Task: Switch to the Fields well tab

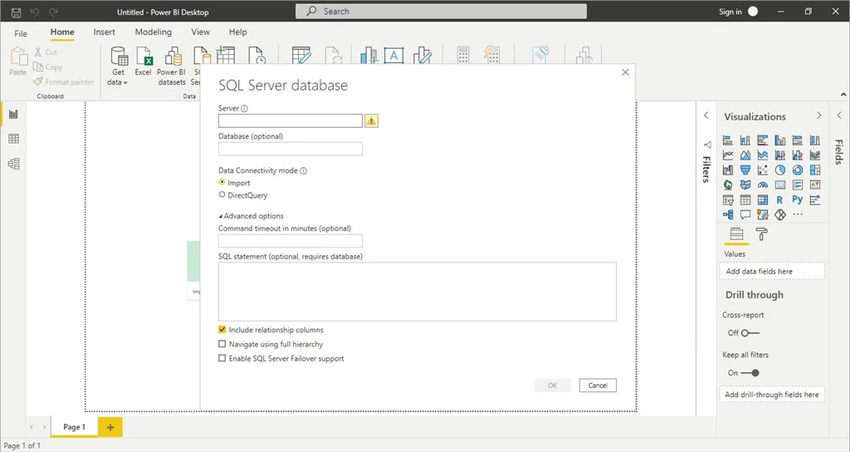Action: [x=736, y=234]
